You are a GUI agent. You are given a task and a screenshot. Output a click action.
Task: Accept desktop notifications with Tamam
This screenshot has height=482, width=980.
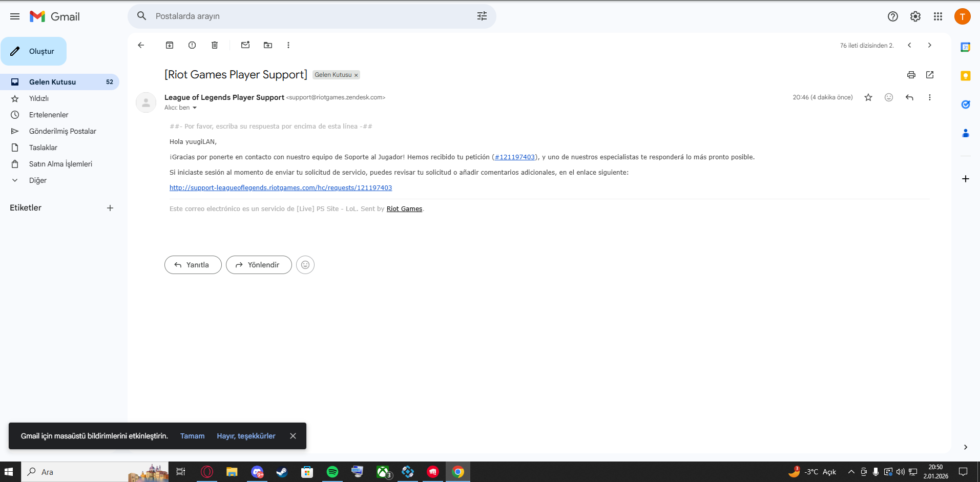(x=192, y=436)
